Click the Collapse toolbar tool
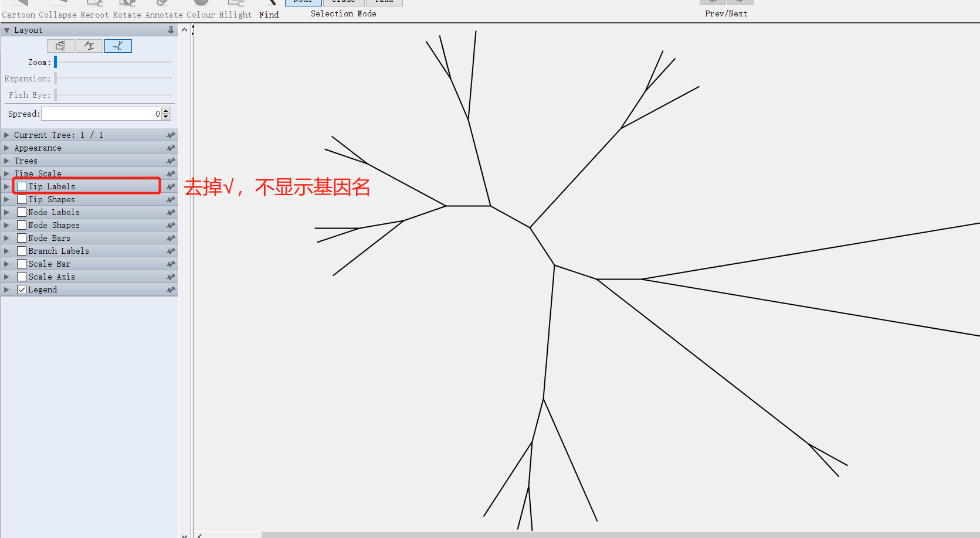The image size is (980, 538). (x=57, y=9)
